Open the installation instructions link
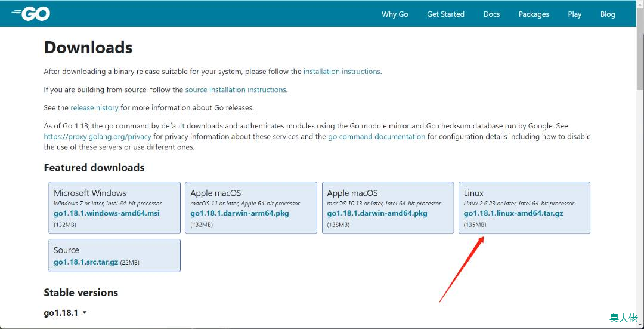The width and height of the screenshot is (644, 329). pos(342,72)
